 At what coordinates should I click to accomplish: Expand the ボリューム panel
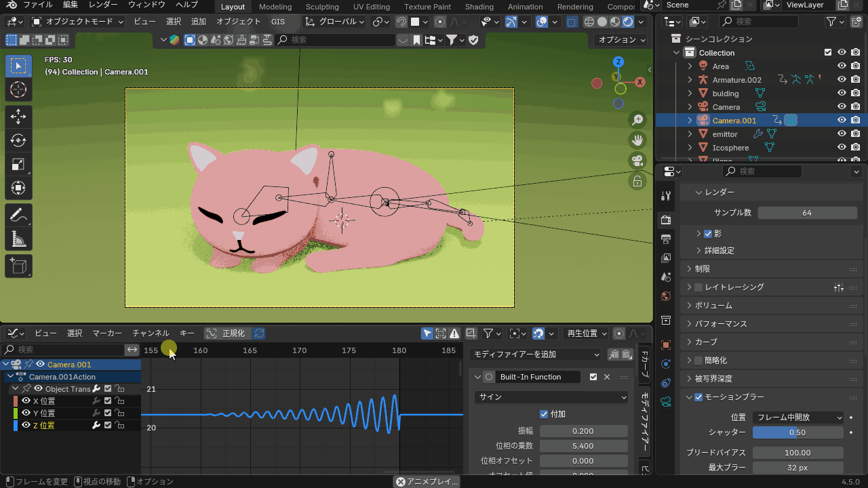713,306
